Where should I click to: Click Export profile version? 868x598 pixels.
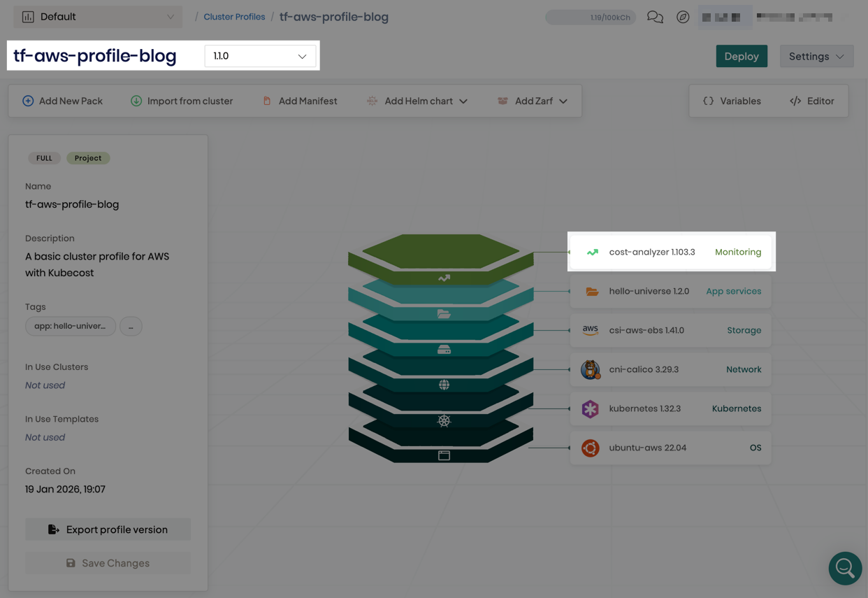108,529
